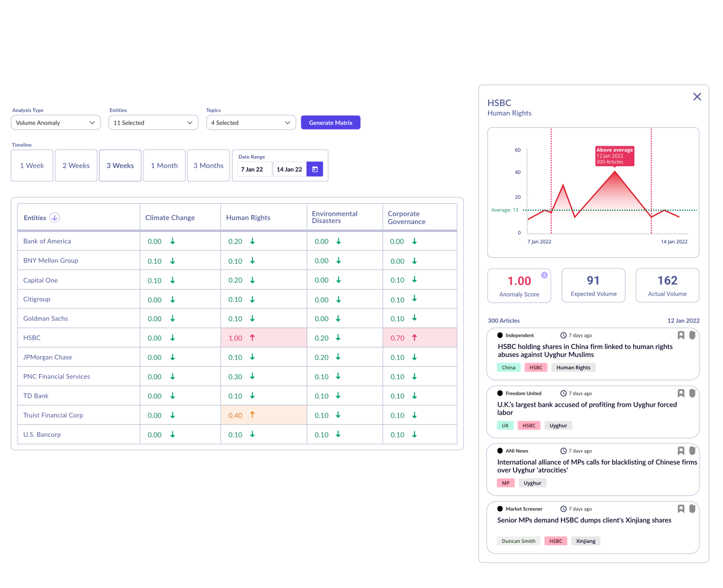Open article U.K.'s largest bank accused of profiting

pos(587,408)
